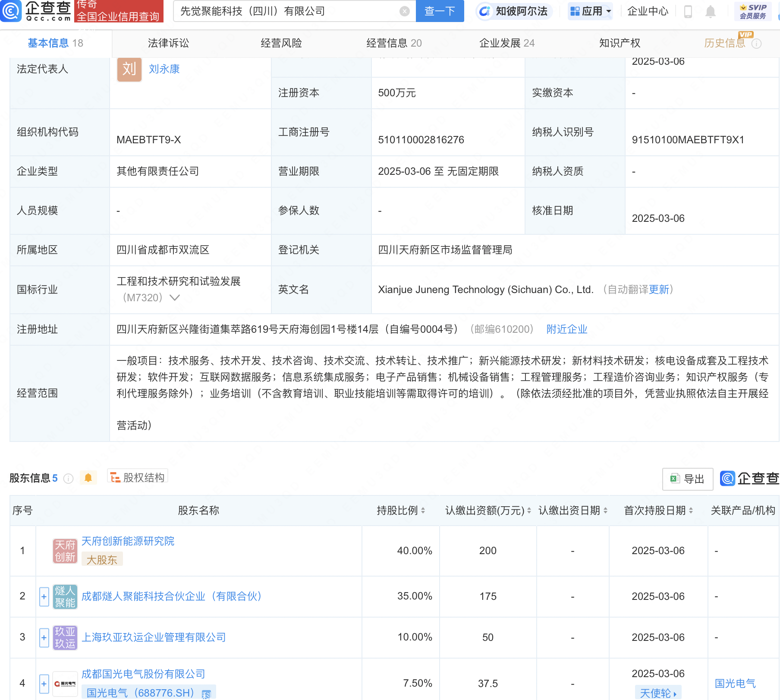Screen dimensions: 780x700
Task: Click the info icon next to 股东信息
Action: 68,478
